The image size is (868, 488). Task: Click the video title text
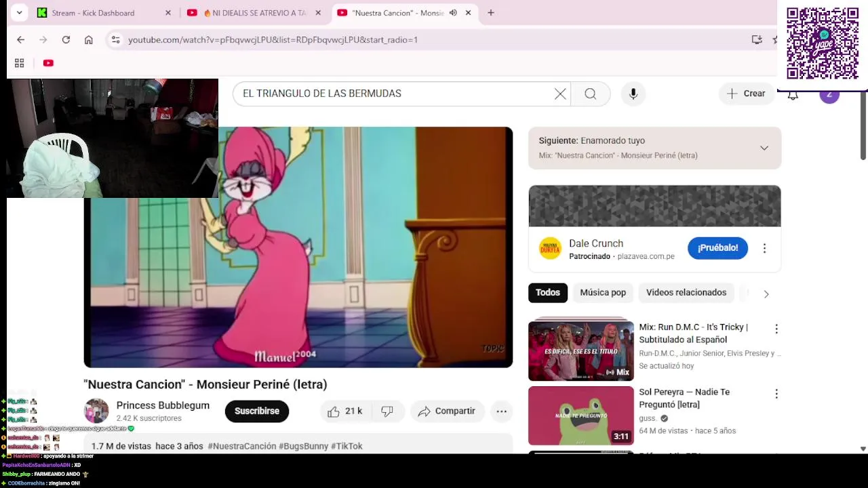coord(205,384)
